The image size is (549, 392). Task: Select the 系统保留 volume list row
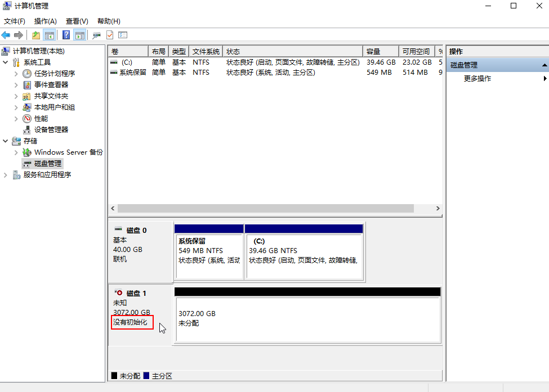[275, 73]
